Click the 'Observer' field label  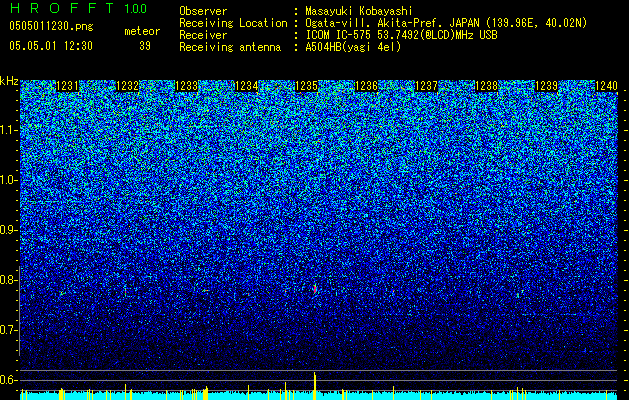coord(203,11)
